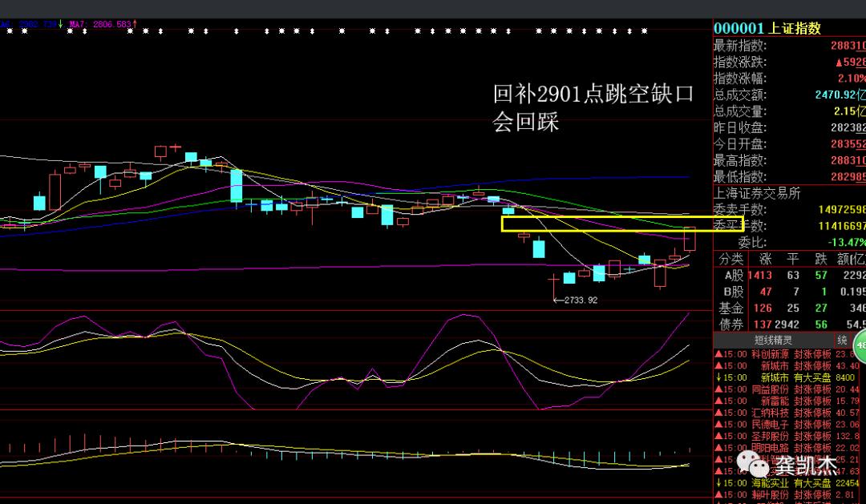Click the green down arrow before MA7 label

pyautogui.click(x=60, y=25)
